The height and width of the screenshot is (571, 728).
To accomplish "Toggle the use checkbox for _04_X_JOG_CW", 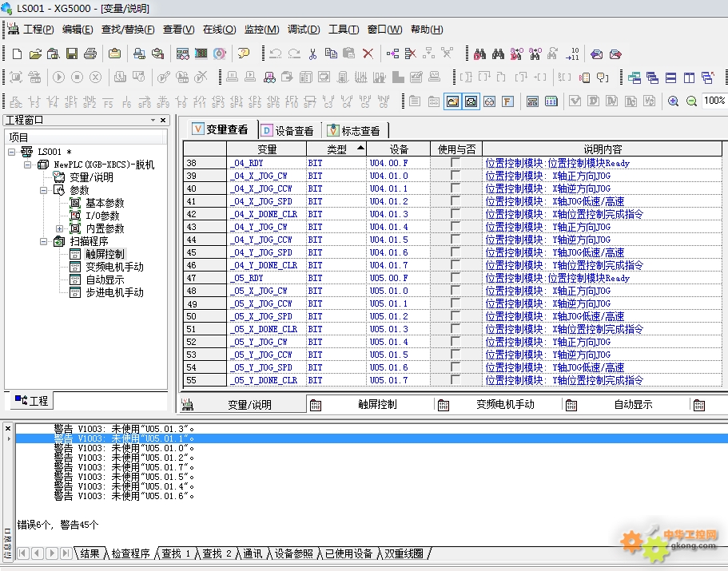I will pos(455,176).
